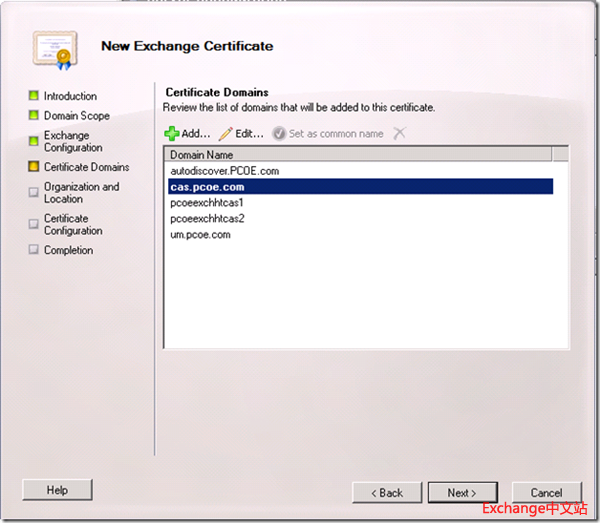Click the Domain Scope step green indicator
Screen dimensions: 600x523
pos(34,116)
